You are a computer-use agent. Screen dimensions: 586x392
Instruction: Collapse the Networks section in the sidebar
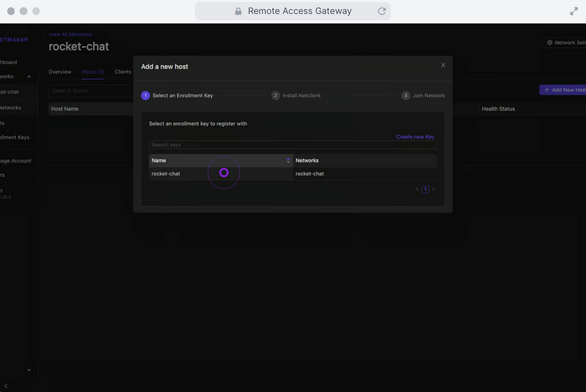coord(28,76)
